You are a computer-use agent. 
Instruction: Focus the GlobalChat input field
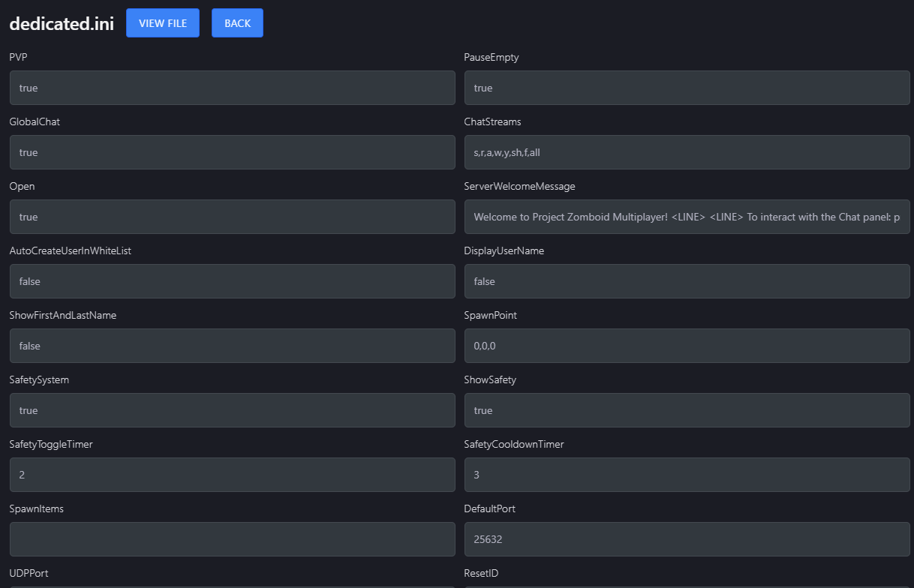231,152
